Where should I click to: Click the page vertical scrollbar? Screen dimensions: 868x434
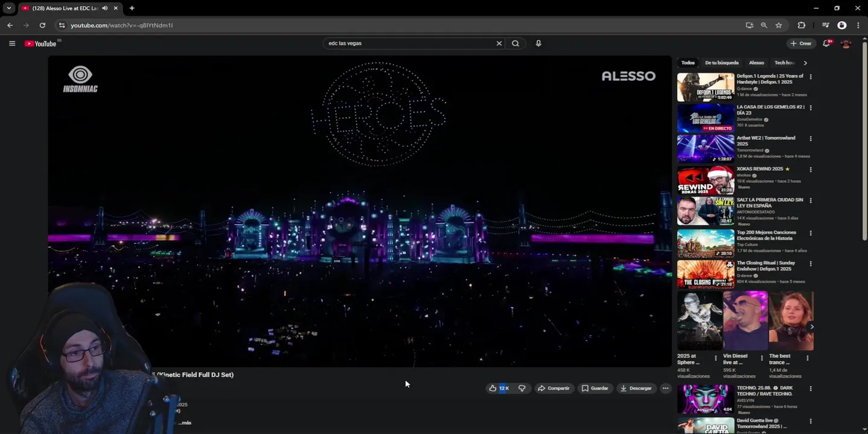click(865, 142)
